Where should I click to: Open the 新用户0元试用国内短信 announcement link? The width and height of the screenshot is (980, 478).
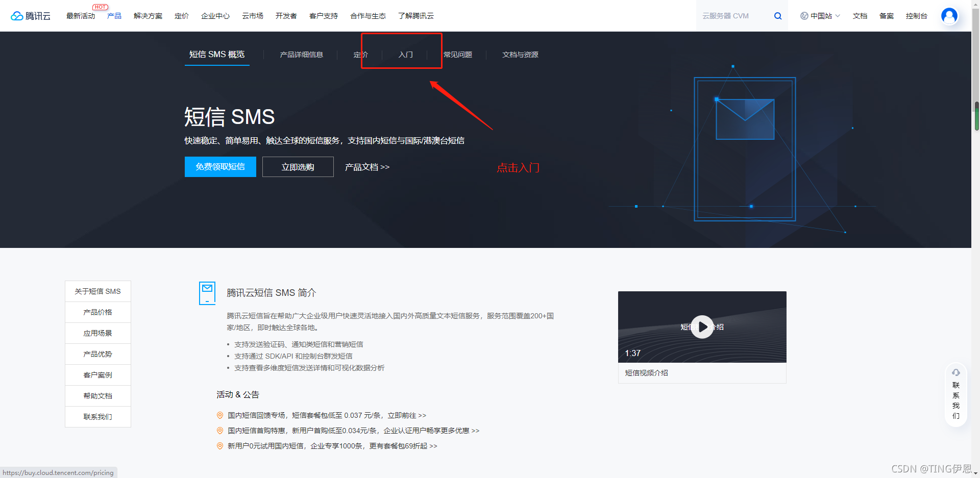[x=332, y=446]
